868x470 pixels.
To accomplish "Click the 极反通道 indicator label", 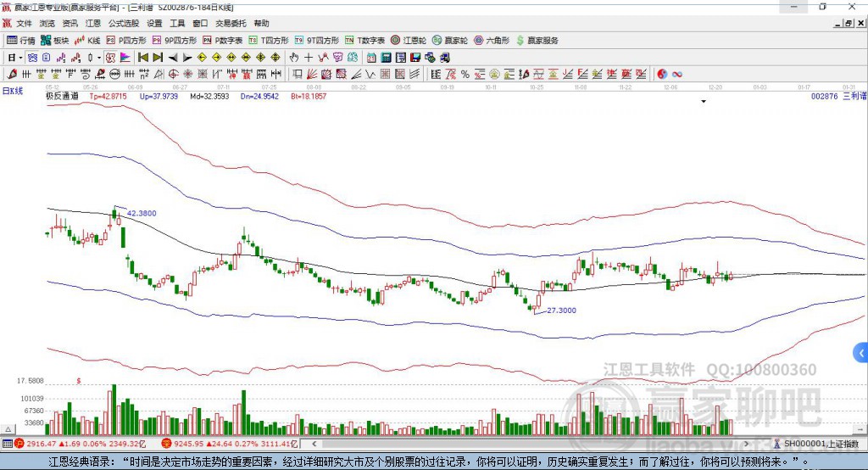I will click(x=62, y=96).
